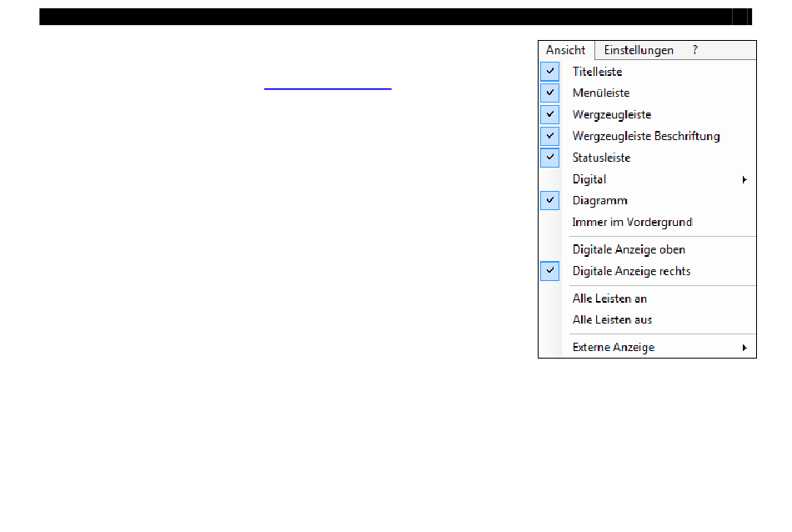Toggle Wergzeugleiste Beschriftung option
This screenshot has height=532, width=792.
click(648, 137)
